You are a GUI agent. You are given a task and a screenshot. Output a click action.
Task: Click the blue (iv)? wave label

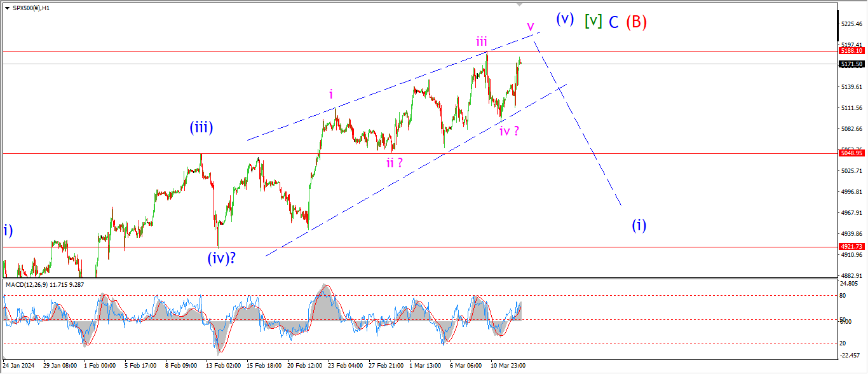[x=221, y=258]
